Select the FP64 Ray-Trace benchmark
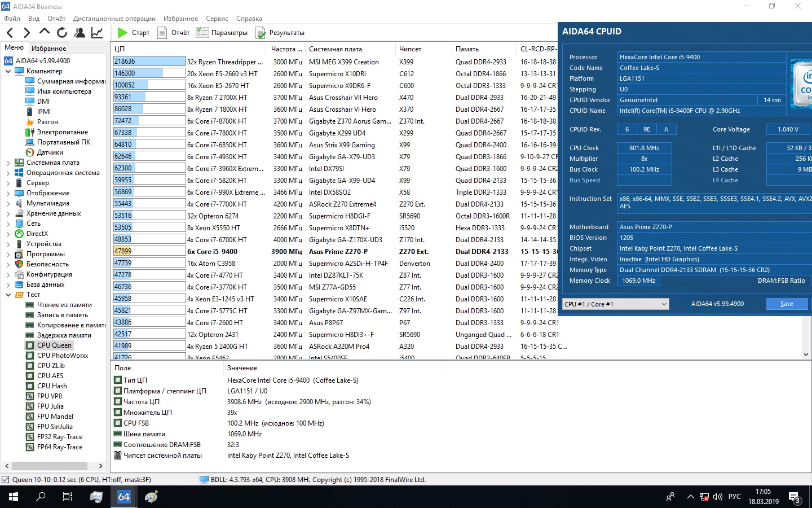Screen dimensions: 812x508 (54, 447)
